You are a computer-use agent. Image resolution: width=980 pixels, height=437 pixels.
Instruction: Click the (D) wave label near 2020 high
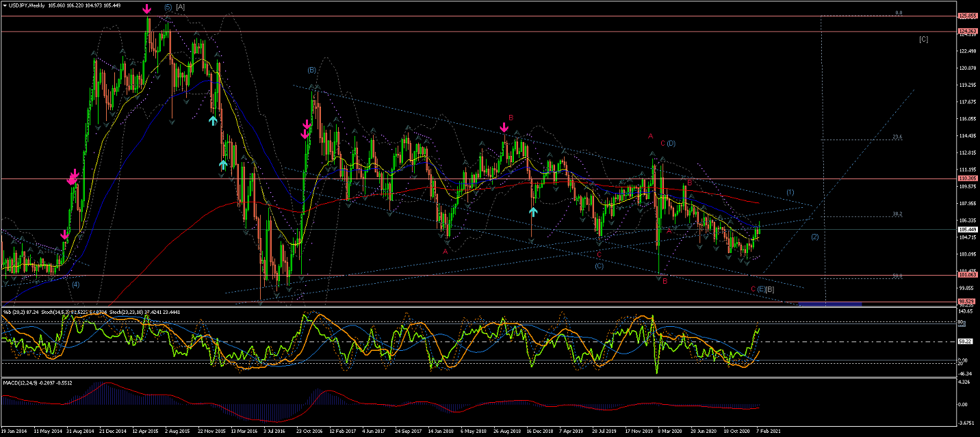pyautogui.click(x=671, y=143)
